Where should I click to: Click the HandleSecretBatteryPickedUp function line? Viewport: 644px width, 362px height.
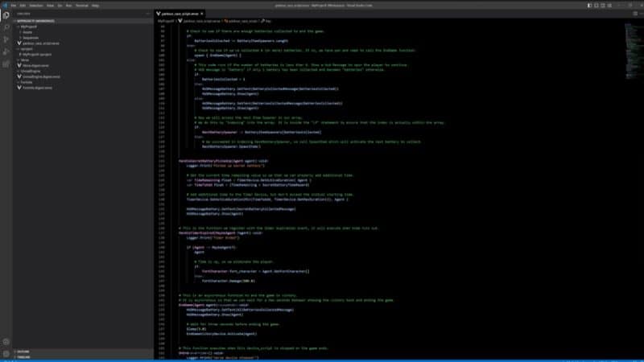(x=224, y=161)
